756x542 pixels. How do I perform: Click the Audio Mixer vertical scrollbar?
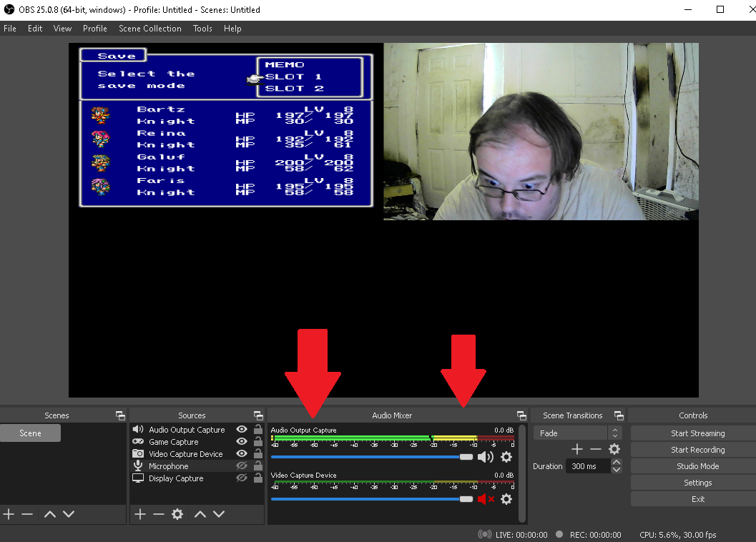pyautogui.click(x=521, y=473)
